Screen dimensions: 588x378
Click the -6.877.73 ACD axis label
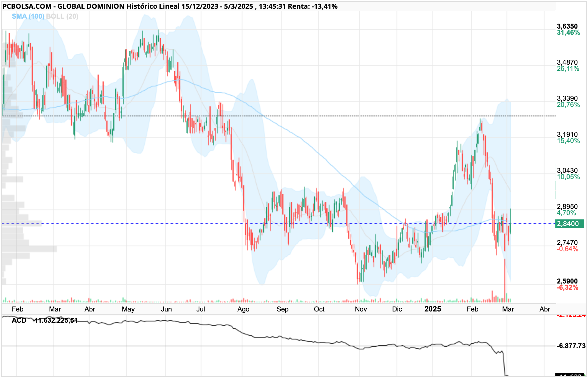(571, 346)
